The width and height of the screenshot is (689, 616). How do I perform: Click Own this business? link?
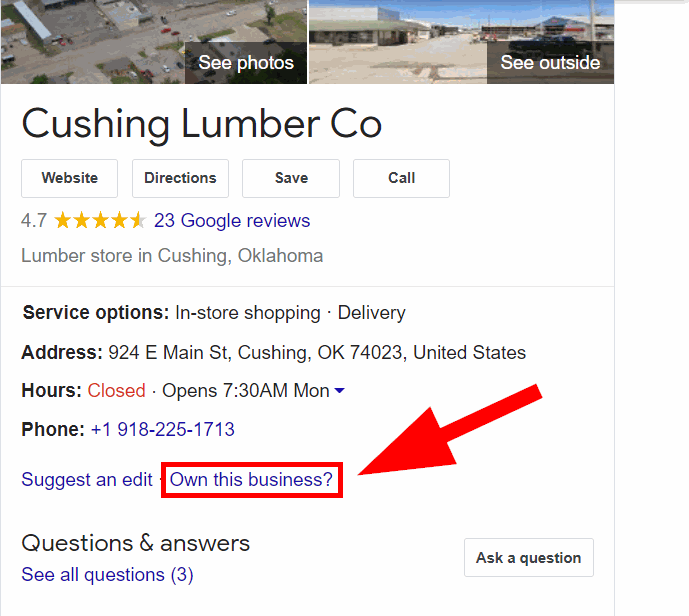(251, 479)
